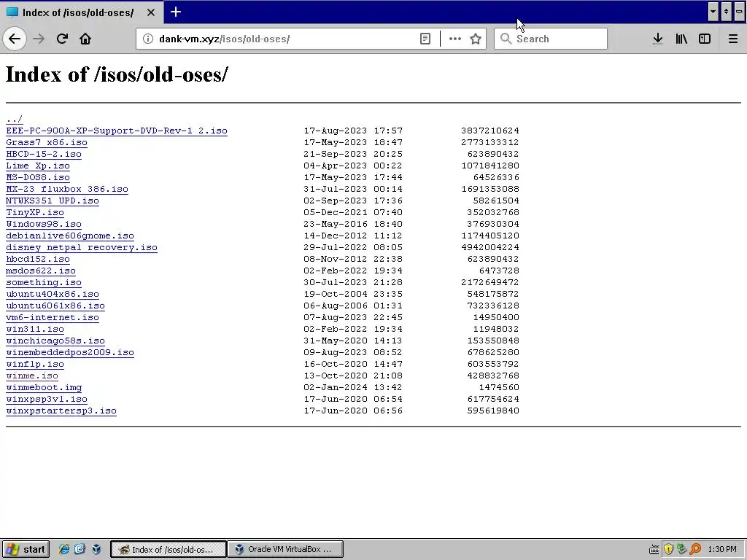This screenshot has width=747, height=560.
Task: Launch Internet Explorer from quick launch
Action: pos(64,549)
